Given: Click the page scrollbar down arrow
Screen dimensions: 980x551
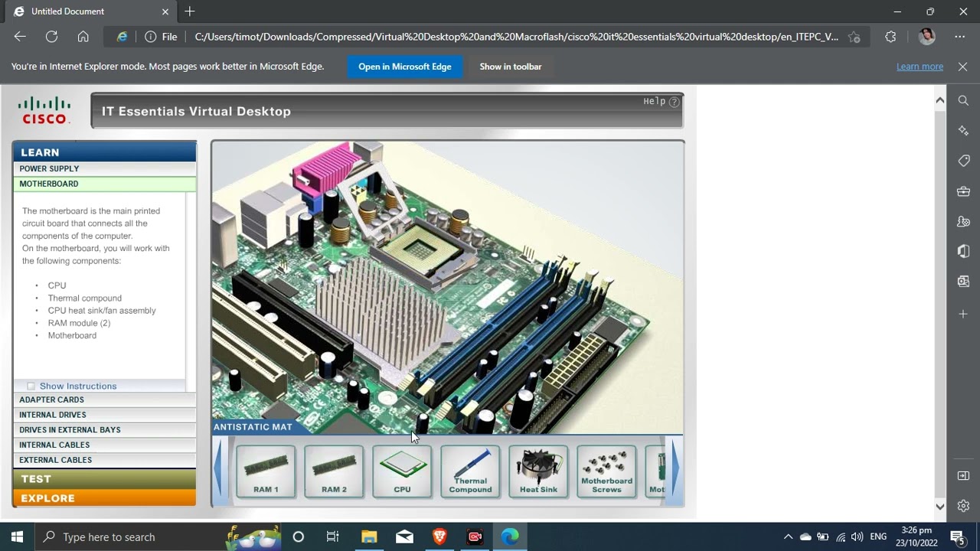Looking at the screenshot, I should click(x=940, y=506).
